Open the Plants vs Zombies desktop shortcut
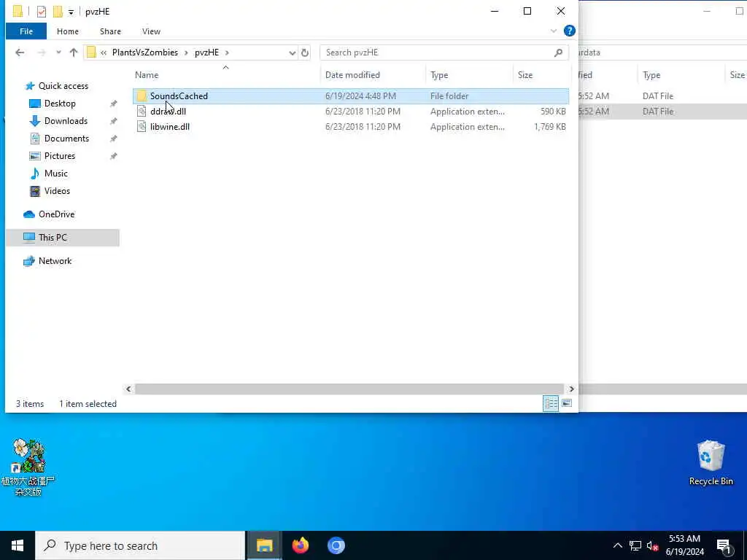Screen dimensions: 747x560 point(28,467)
